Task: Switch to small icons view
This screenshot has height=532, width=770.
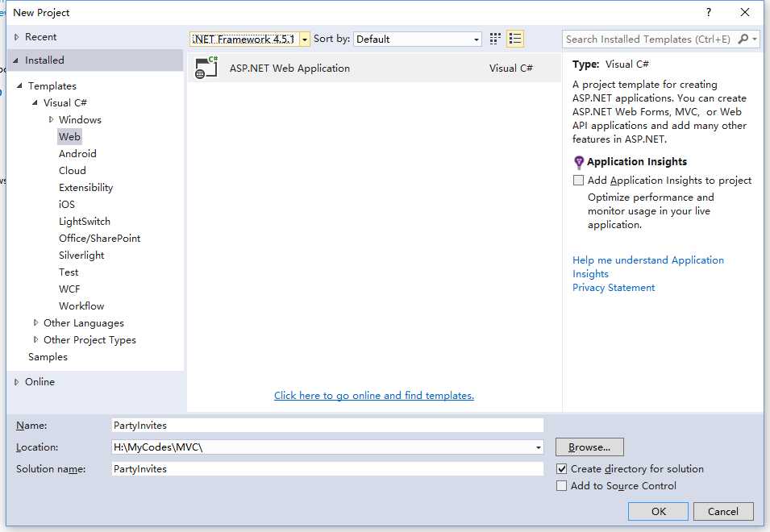Action: 495,39
